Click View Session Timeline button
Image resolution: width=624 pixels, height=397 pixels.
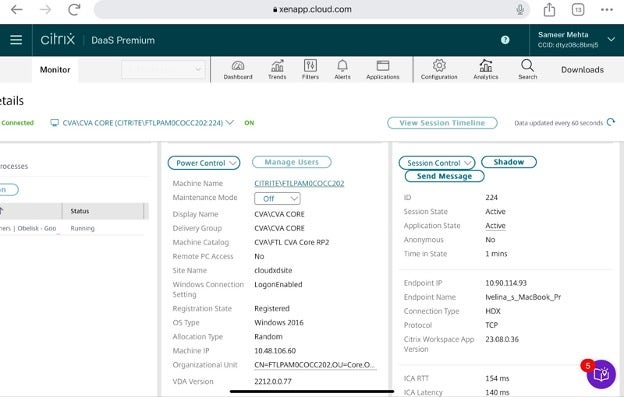coord(442,123)
